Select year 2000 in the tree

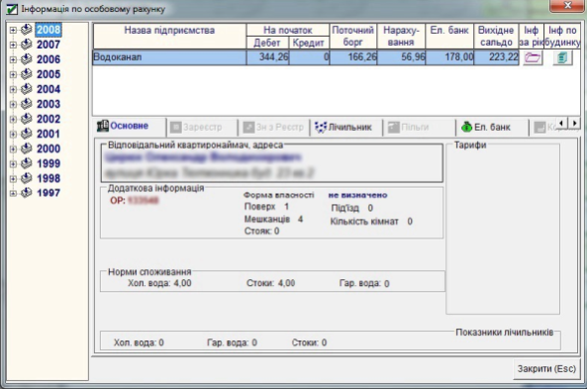coord(49,148)
